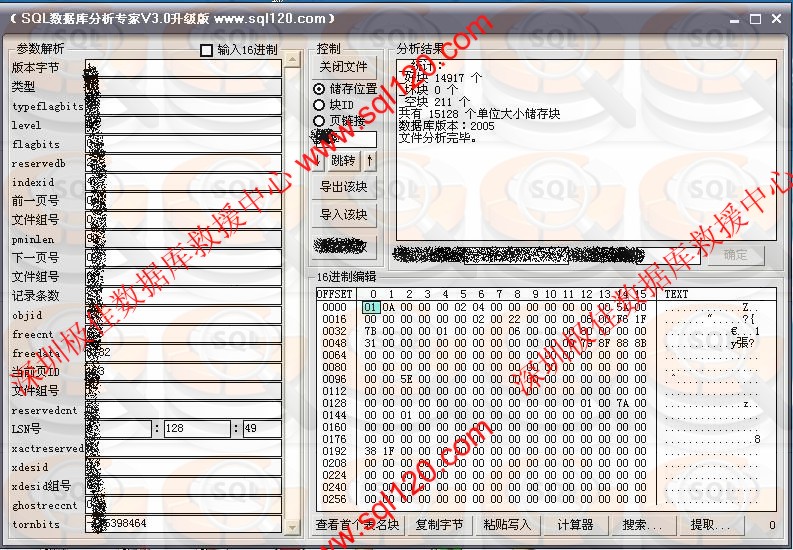This screenshot has height=550, width=793.
Task: Click hex byte 7A in row 0128
Action: tap(623, 403)
